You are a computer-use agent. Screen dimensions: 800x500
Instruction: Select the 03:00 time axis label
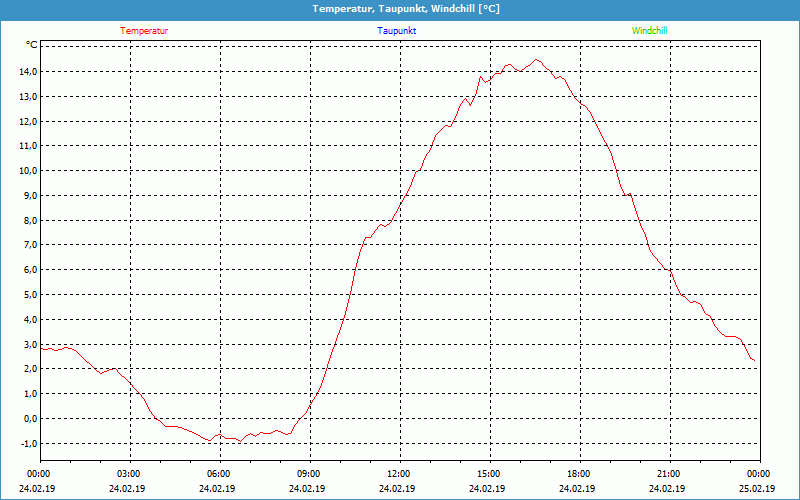(x=129, y=474)
